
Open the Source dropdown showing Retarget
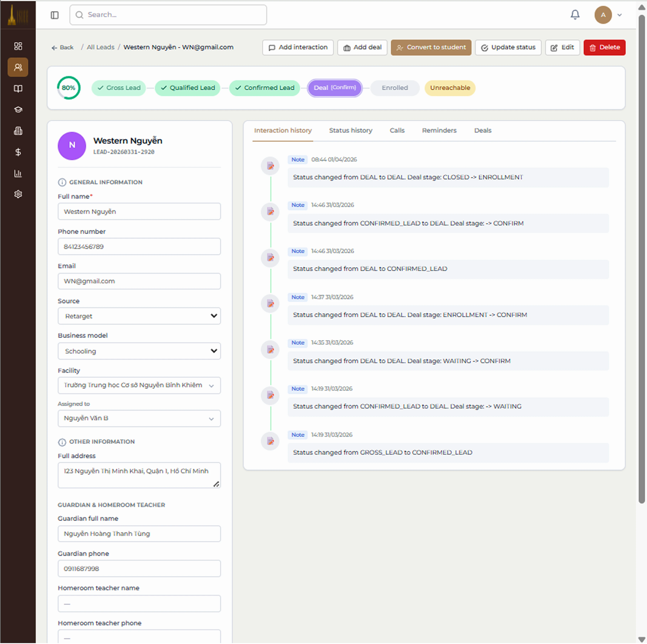139,316
